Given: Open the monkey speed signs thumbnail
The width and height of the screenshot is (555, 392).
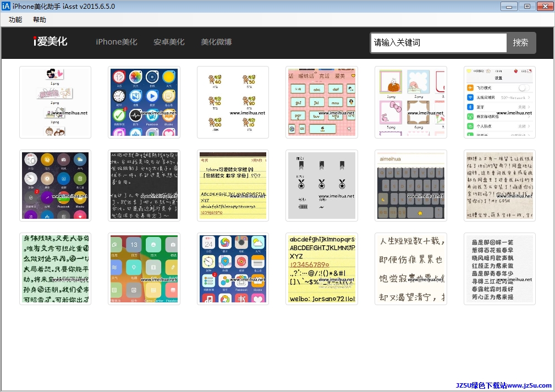Looking at the screenshot, I should 233,102.
